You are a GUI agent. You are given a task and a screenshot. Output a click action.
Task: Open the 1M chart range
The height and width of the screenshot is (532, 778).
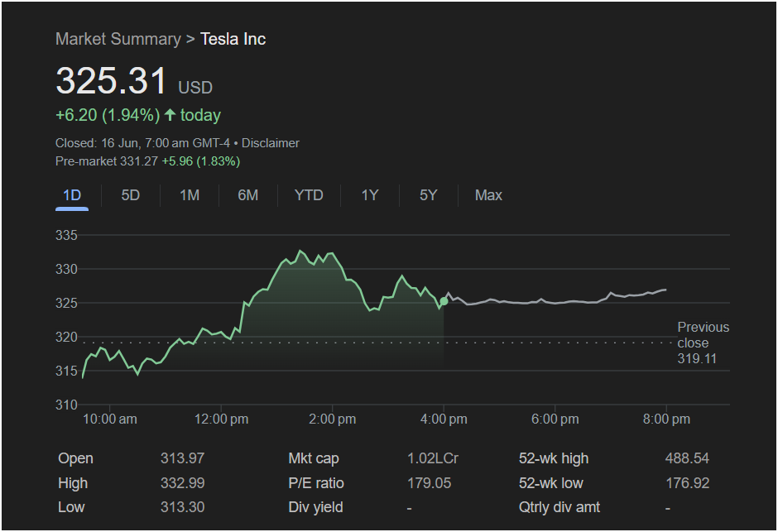click(x=190, y=195)
